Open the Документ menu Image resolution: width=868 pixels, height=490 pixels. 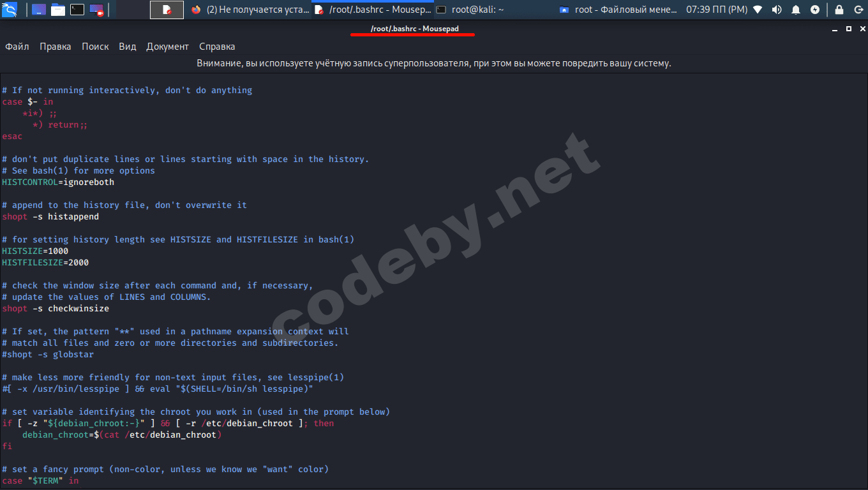click(168, 47)
